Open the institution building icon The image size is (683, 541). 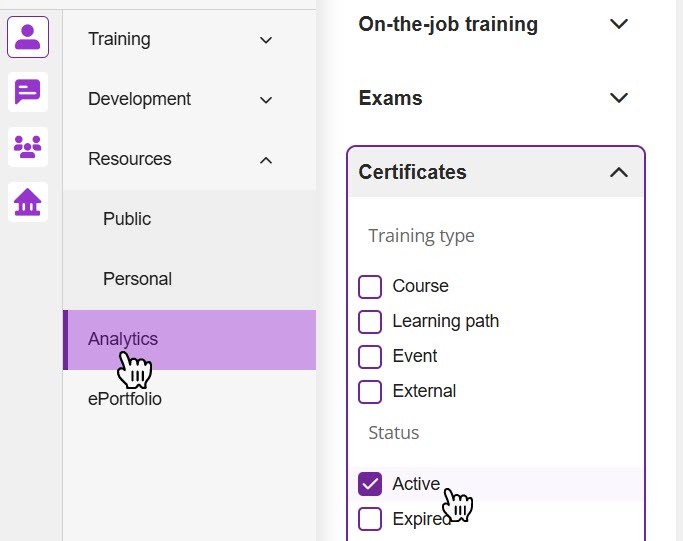pos(28,202)
